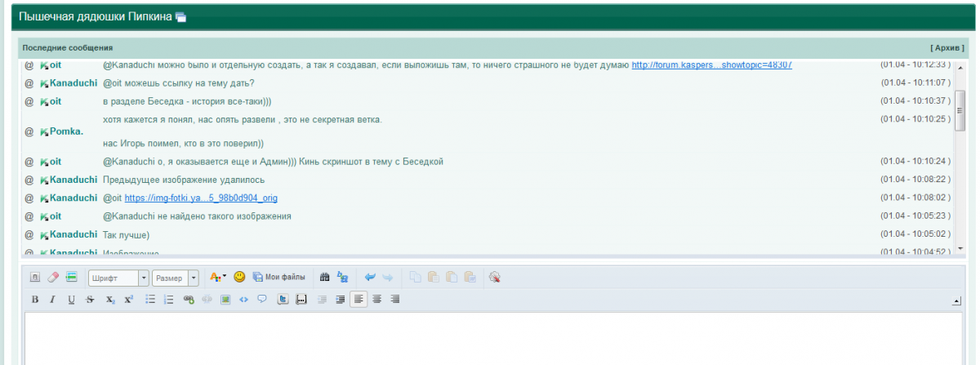
Task: Insert image with picture icon
Action: coord(225,300)
